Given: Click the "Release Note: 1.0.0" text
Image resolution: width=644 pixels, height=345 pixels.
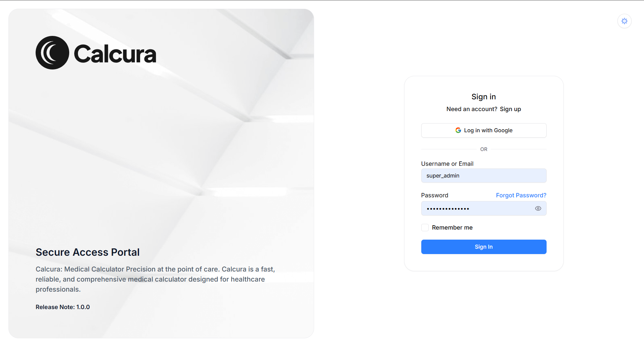Looking at the screenshot, I should [x=63, y=307].
